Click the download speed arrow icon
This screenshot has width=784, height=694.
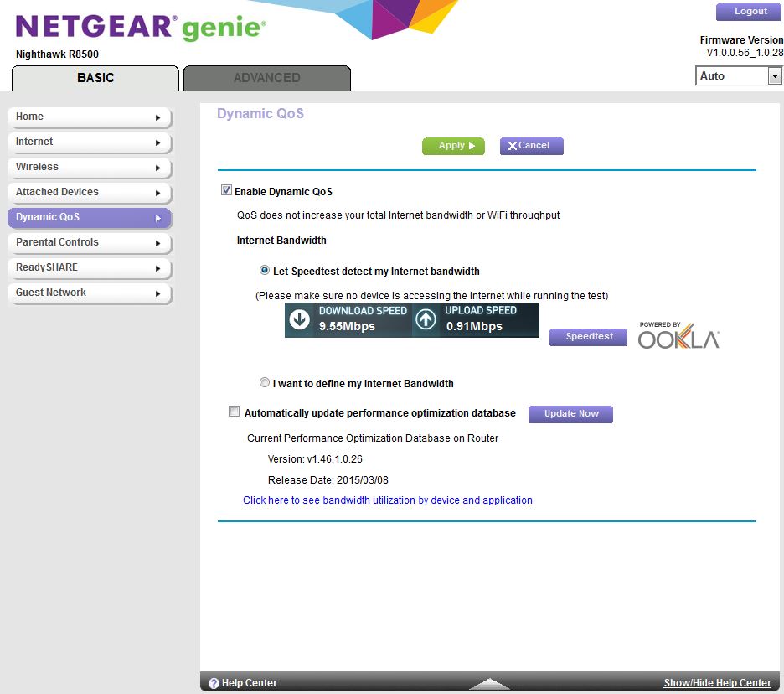[300, 319]
